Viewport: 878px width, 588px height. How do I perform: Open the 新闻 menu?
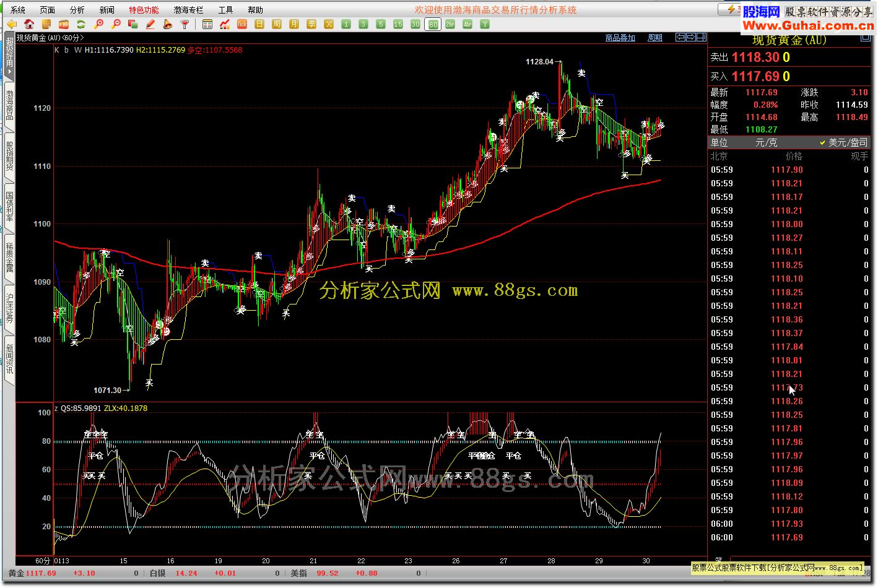(x=107, y=10)
